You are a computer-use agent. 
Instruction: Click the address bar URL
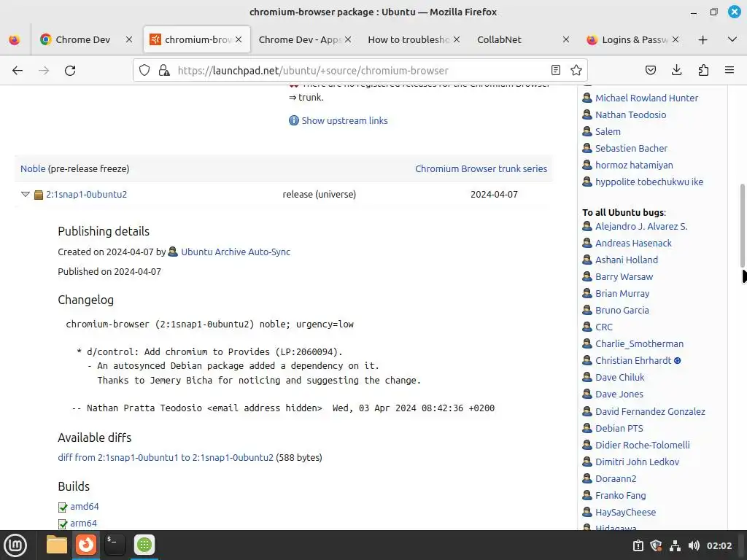pyautogui.click(x=313, y=71)
